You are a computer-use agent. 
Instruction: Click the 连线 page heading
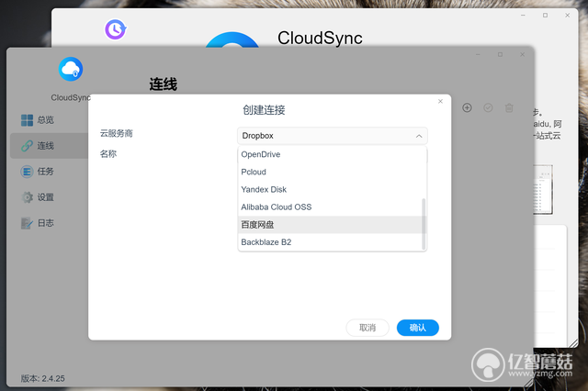tap(164, 84)
